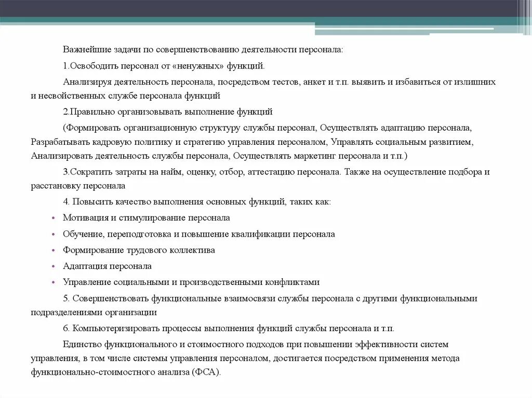Click line 'Разрабатывать кадровую политику и стратегию'
The image size is (532, 398).
(252, 142)
